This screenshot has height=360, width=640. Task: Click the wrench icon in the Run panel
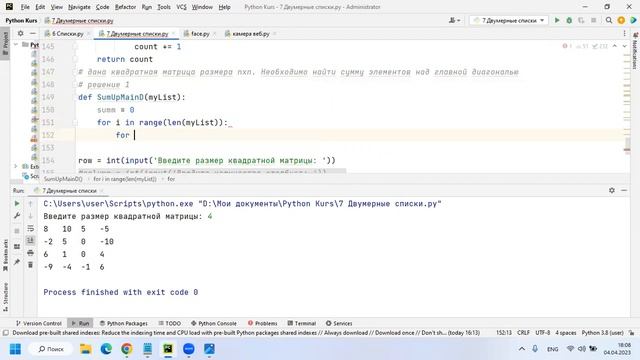pyautogui.click(x=17, y=216)
